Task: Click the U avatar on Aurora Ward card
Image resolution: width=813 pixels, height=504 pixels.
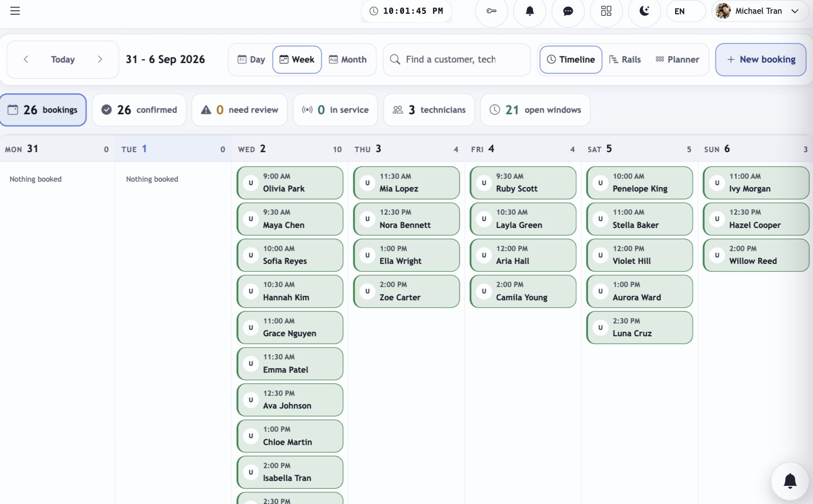Action: pos(600,291)
